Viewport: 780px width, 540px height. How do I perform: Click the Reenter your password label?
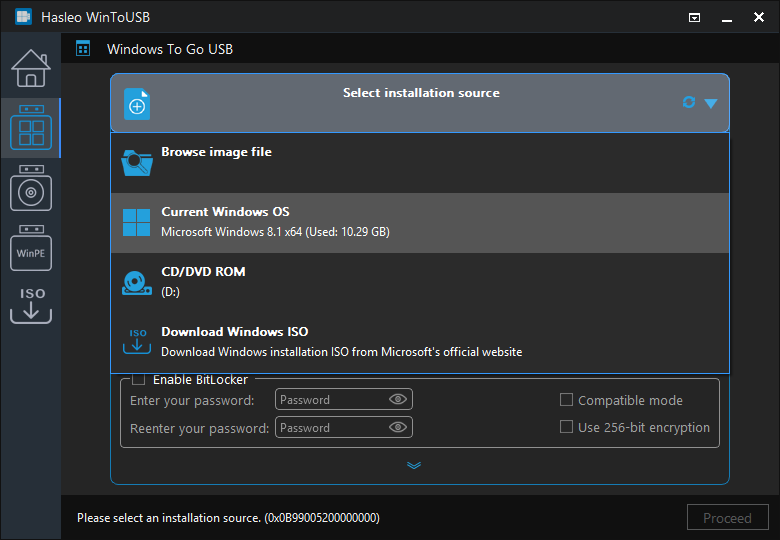pyautogui.click(x=199, y=429)
